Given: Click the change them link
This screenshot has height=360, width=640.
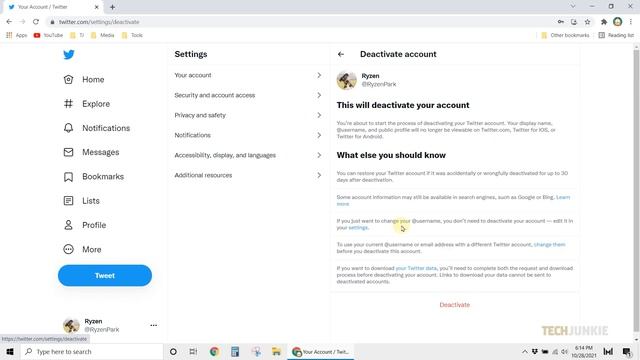Looking at the screenshot, I should [549, 244].
